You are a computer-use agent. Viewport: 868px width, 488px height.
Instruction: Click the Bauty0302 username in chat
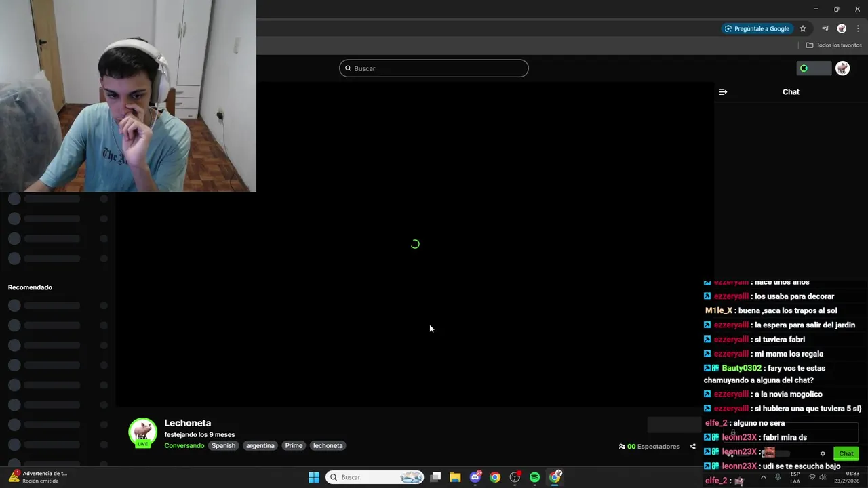coord(742,368)
